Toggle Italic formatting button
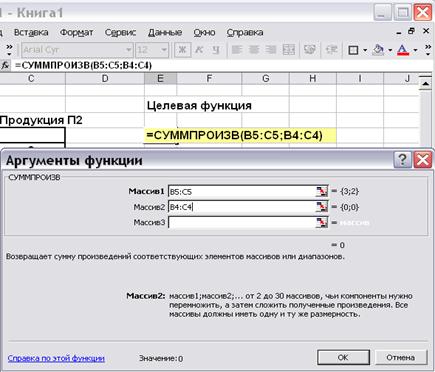 (x=199, y=50)
